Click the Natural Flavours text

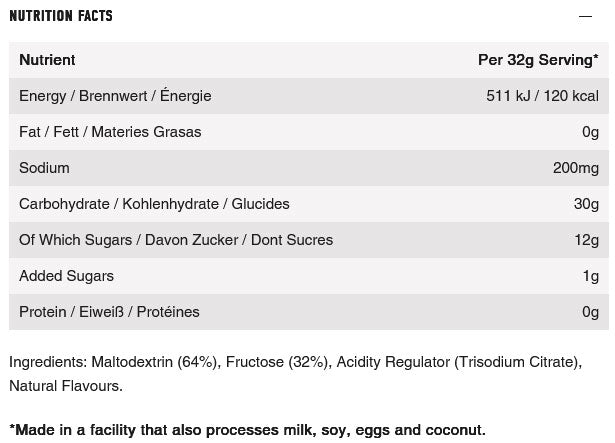tap(66, 385)
